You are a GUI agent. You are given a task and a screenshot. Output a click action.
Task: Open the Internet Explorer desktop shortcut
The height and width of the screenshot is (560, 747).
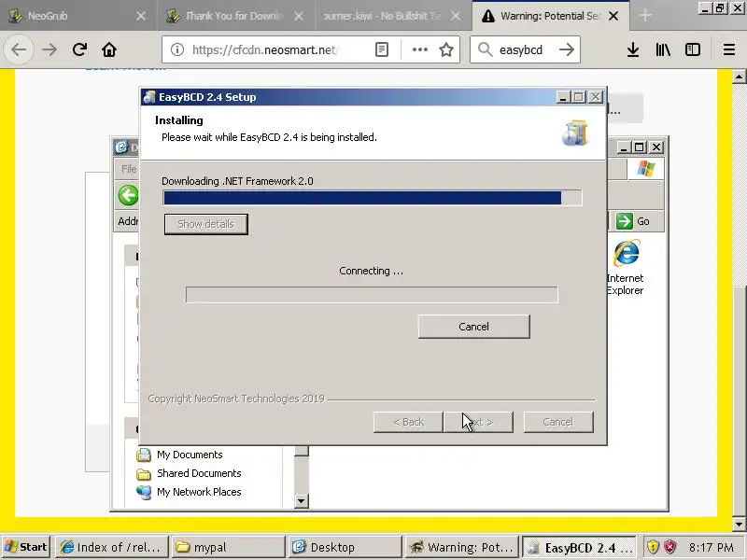coord(625,267)
